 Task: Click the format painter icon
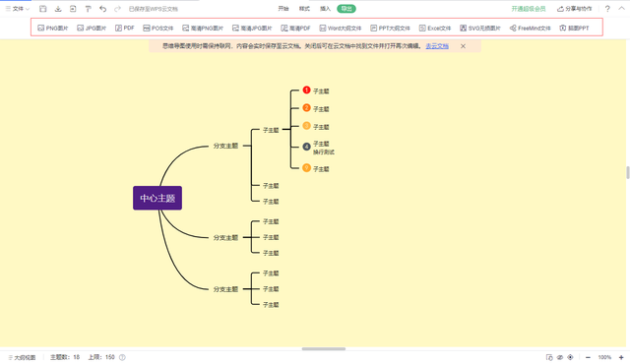88,9
